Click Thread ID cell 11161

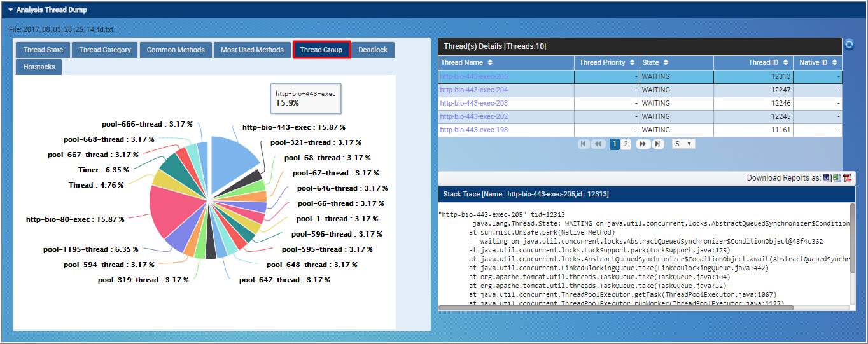point(753,130)
